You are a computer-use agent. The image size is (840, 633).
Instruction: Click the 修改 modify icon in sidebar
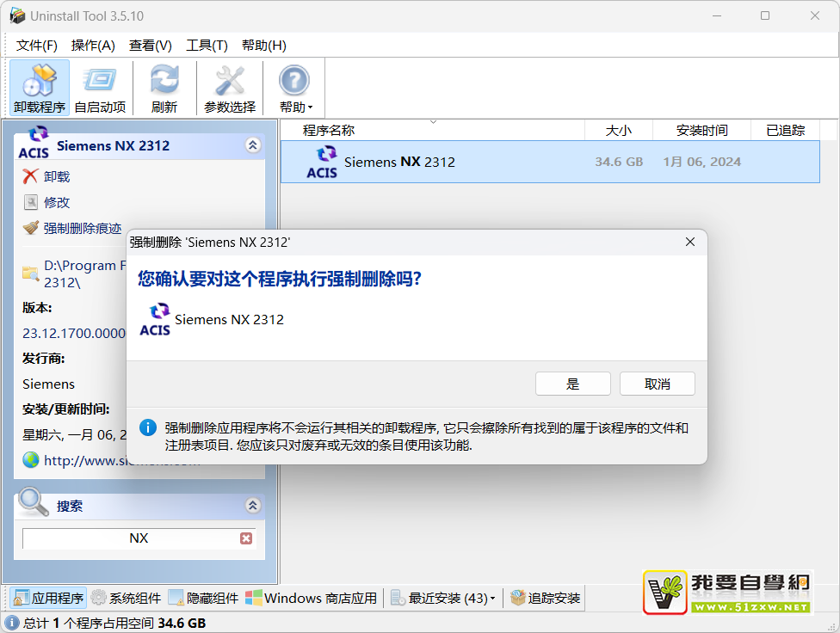coord(31,202)
